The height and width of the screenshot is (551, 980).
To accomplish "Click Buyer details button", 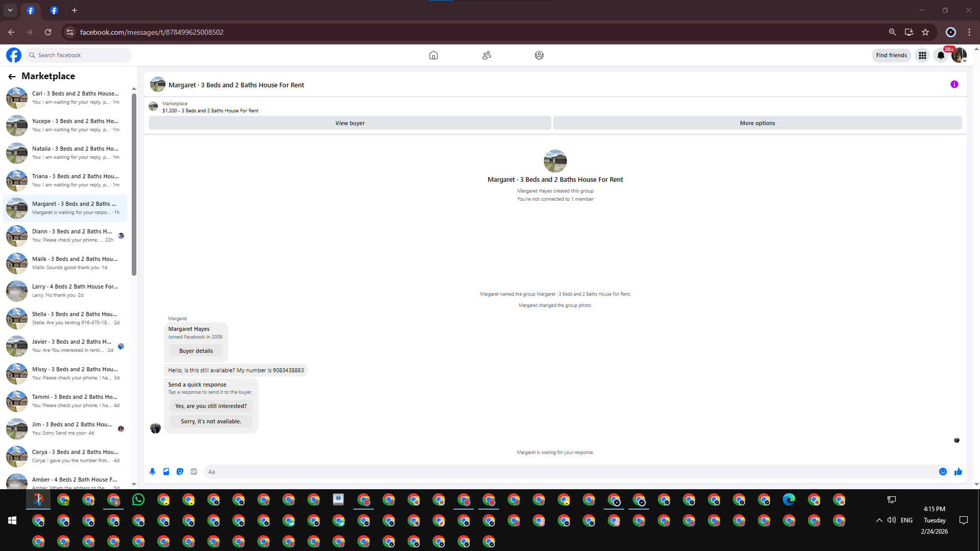I will [196, 351].
